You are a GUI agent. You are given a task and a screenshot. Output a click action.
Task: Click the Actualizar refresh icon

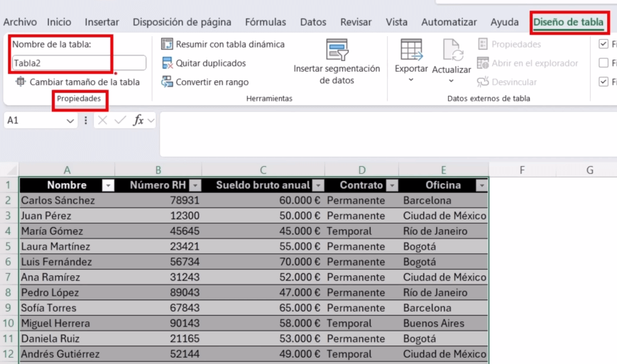coord(452,50)
